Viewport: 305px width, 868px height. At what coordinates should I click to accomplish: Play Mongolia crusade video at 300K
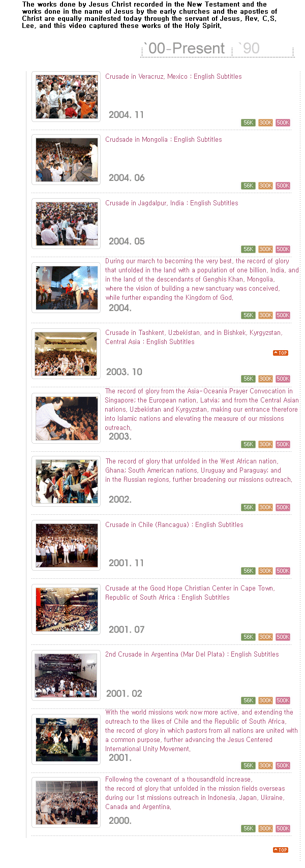pos(265,185)
